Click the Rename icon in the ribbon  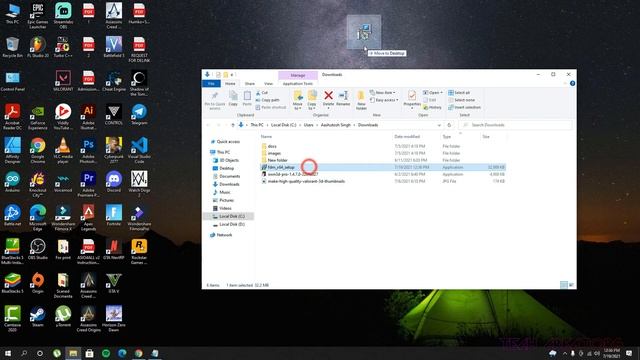(343, 98)
